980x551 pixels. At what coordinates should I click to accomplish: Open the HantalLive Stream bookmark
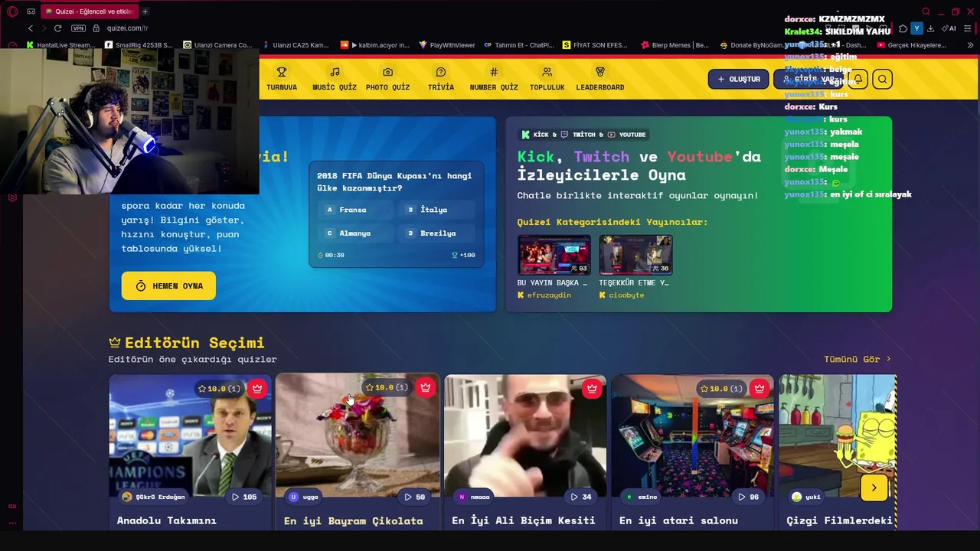tap(60, 45)
